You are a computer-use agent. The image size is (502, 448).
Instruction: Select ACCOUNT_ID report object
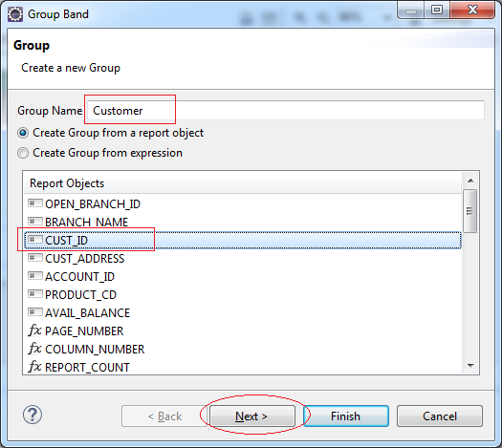pos(243,277)
